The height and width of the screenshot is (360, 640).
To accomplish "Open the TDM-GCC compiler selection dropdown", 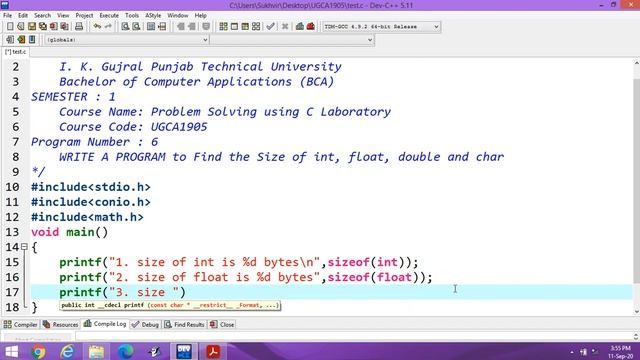I will (381, 27).
